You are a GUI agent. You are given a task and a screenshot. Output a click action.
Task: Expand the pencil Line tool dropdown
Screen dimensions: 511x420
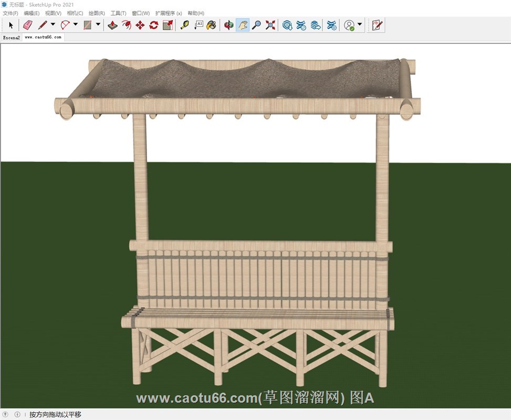[53, 25]
